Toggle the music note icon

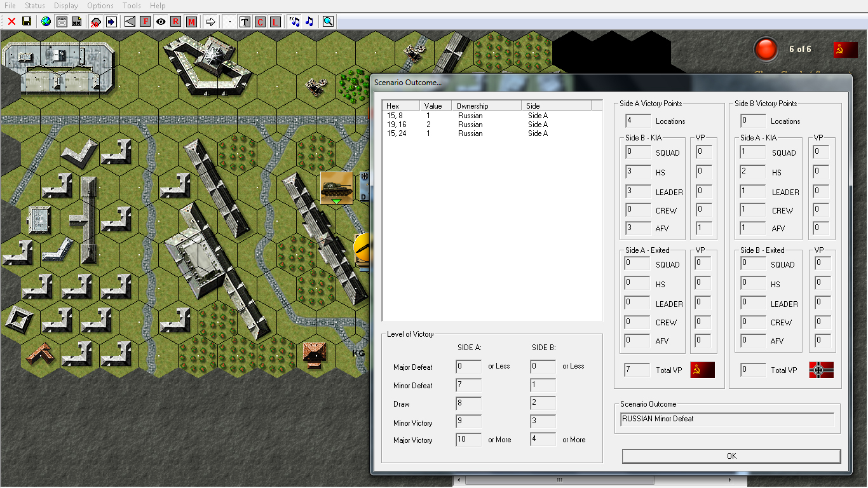[x=309, y=22]
